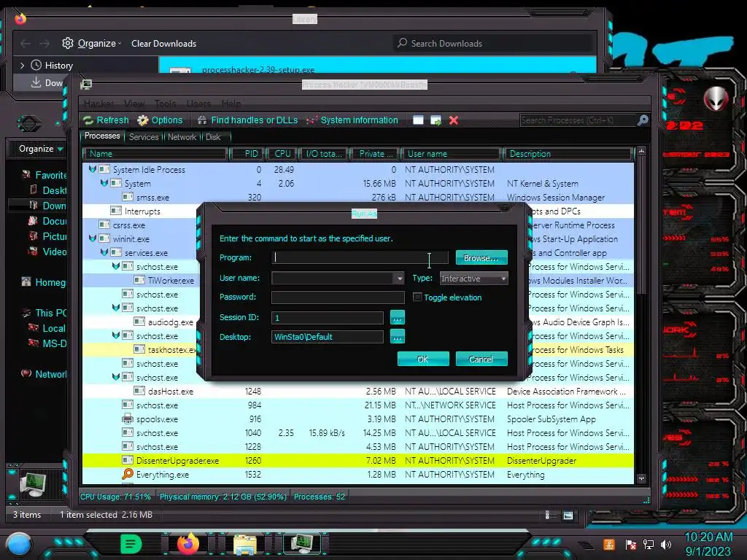Click the Browse button in Run As
The image size is (747, 560).
(x=481, y=257)
